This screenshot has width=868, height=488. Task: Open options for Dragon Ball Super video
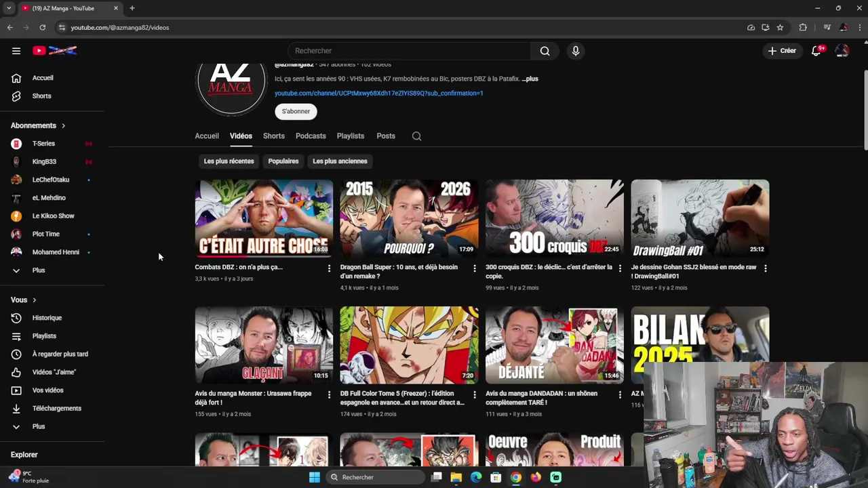click(474, 268)
